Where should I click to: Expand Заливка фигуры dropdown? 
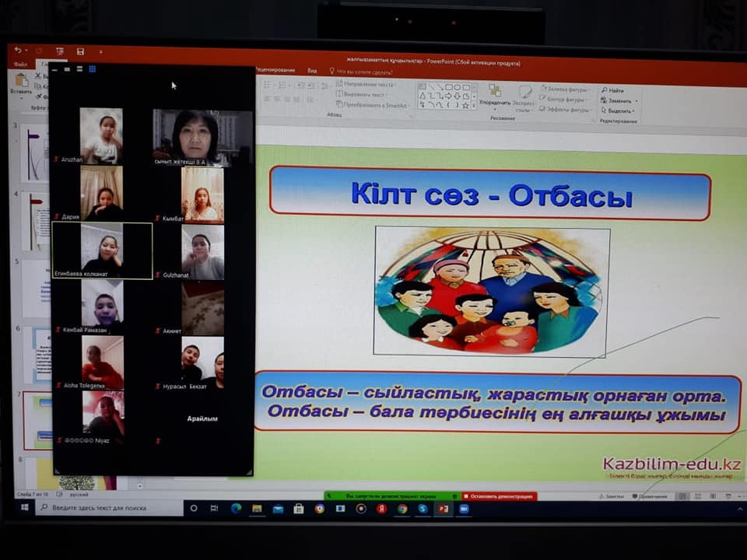566,89
